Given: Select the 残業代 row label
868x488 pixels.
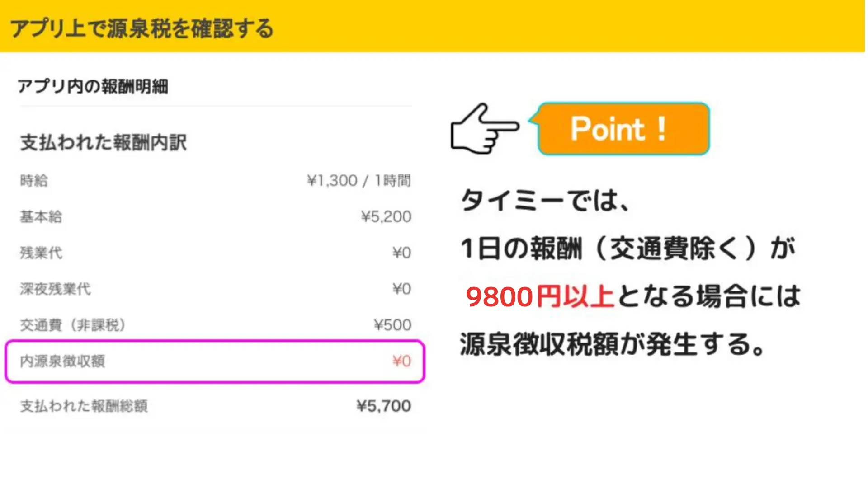Looking at the screenshot, I should click(41, 253).
